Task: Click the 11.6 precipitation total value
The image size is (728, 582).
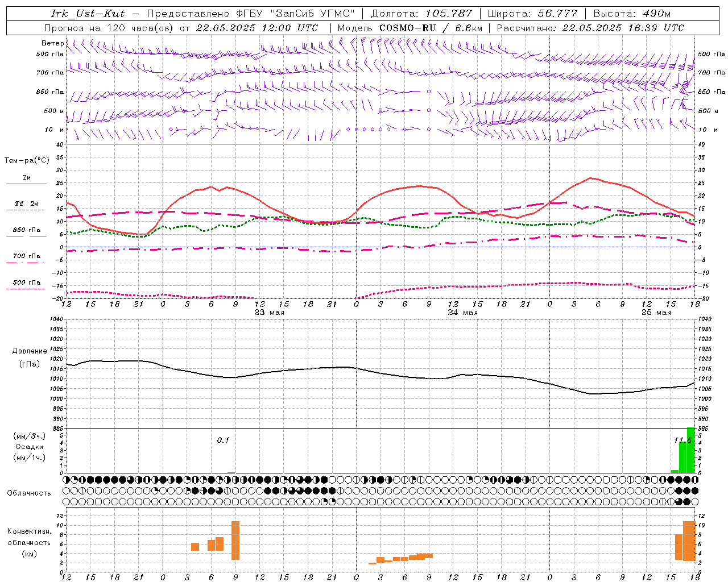Action: (683, 440)
